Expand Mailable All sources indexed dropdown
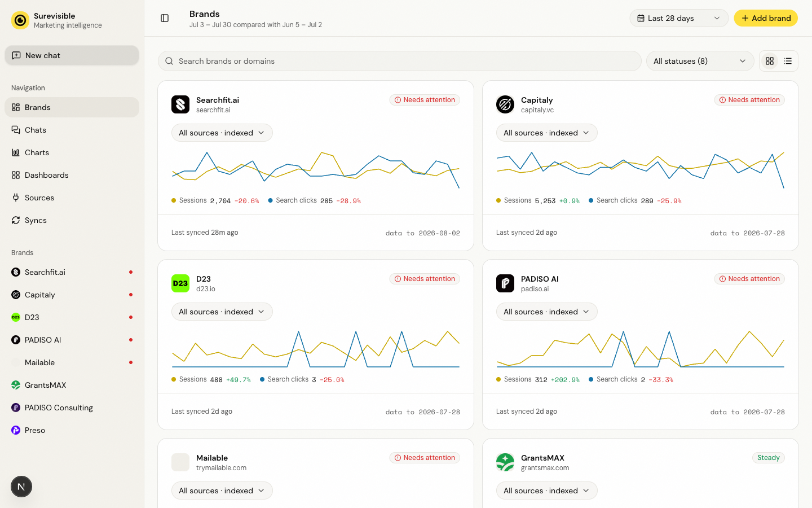The image size is (812, 508). pos(222,491)
